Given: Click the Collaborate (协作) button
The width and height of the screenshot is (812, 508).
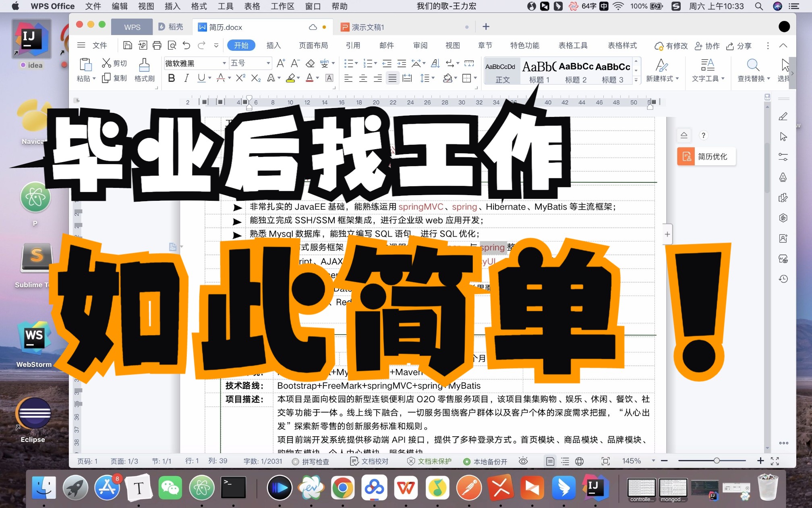Looking at the screenshot, I should click(707, 46).
